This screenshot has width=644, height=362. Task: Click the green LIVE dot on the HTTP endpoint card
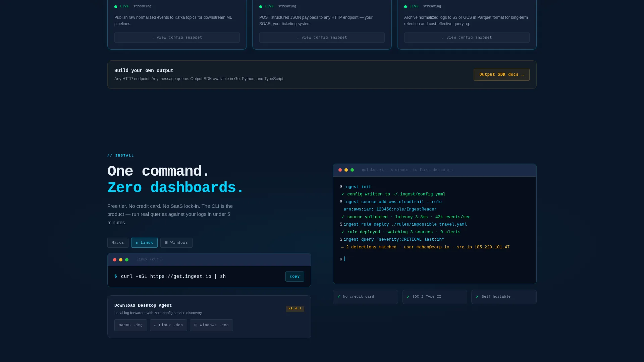[261, 7]
